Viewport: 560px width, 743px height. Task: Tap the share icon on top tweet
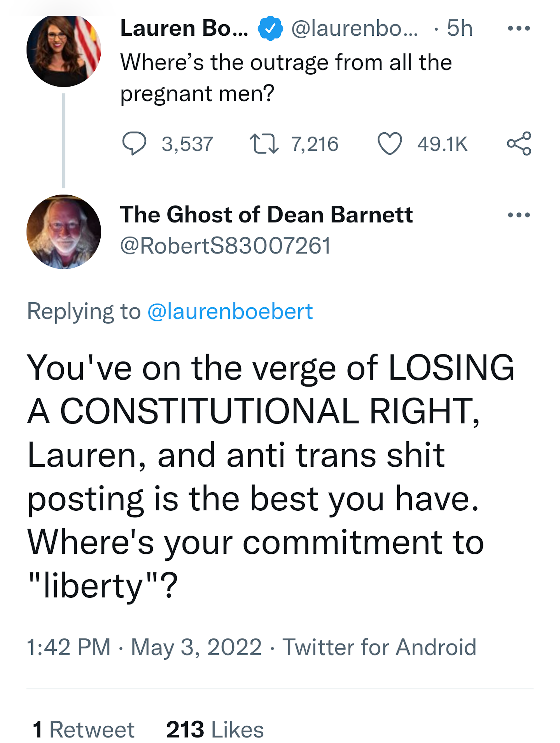tap(519, 143)
